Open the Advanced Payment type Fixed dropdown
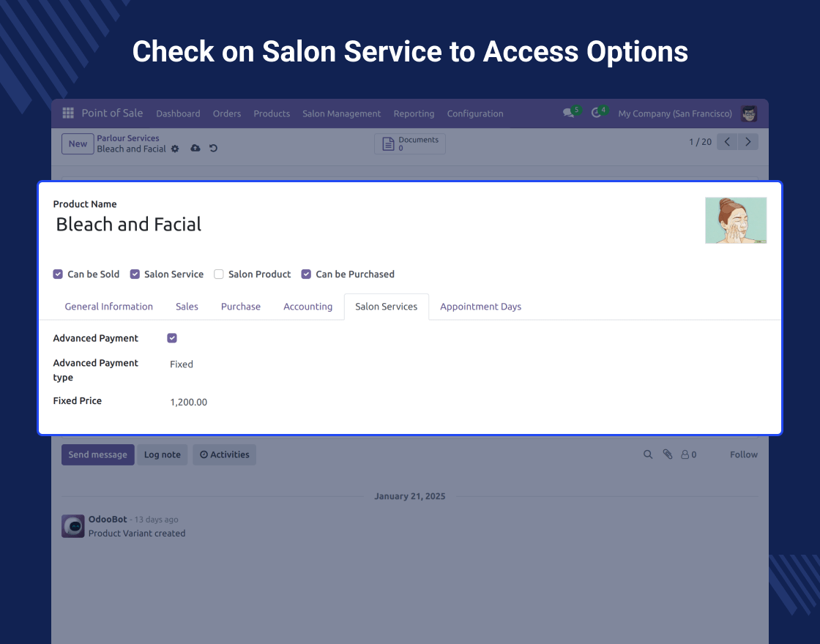Viewport: 820px width, 644px height. click(182, 364)
